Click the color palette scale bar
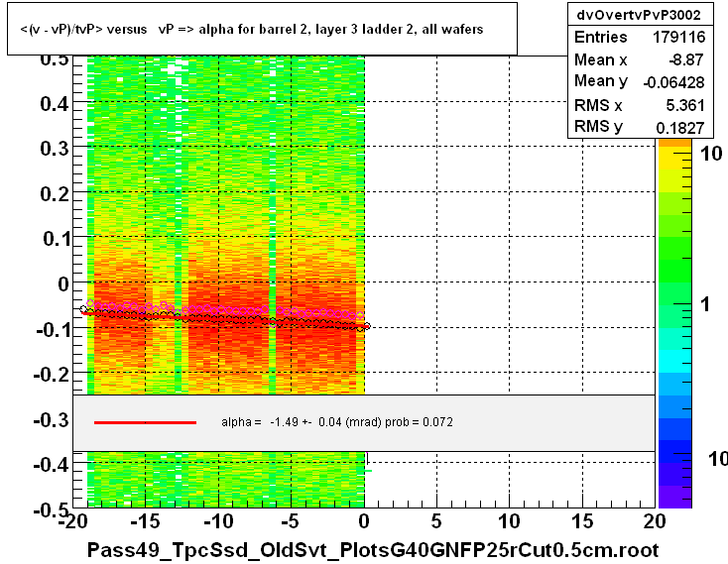728x564 pixels. pyautogui.click(x=674, y=323)
